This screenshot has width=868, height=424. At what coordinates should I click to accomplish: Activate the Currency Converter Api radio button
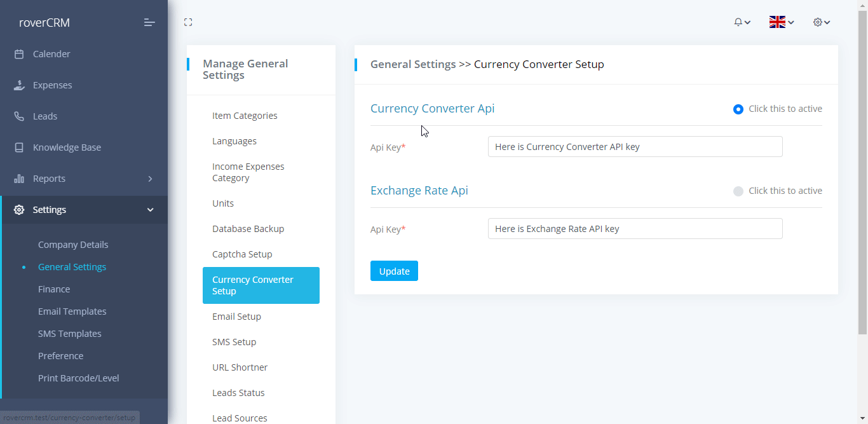(x=738, y=109)
